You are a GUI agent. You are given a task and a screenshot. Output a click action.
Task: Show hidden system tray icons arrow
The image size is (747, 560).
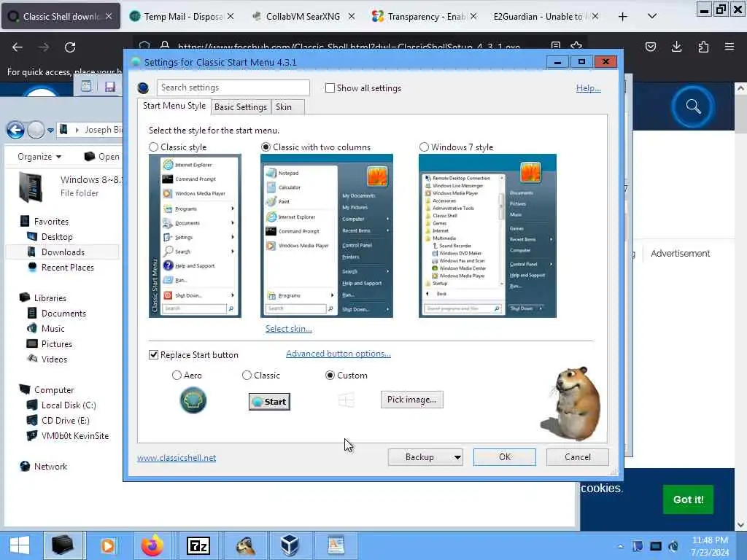point(620,546)
